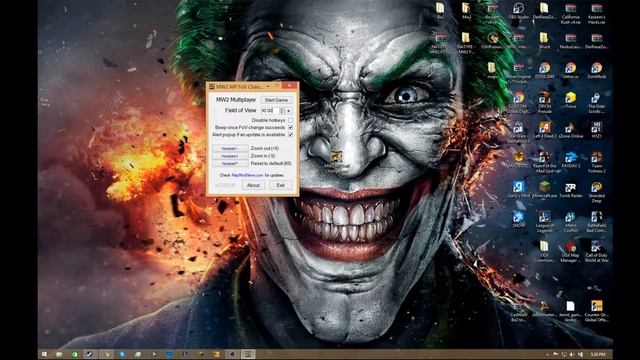
Task: Select Counter-Strike Global Offensive shortcut
Action: (x=596, y=311)
